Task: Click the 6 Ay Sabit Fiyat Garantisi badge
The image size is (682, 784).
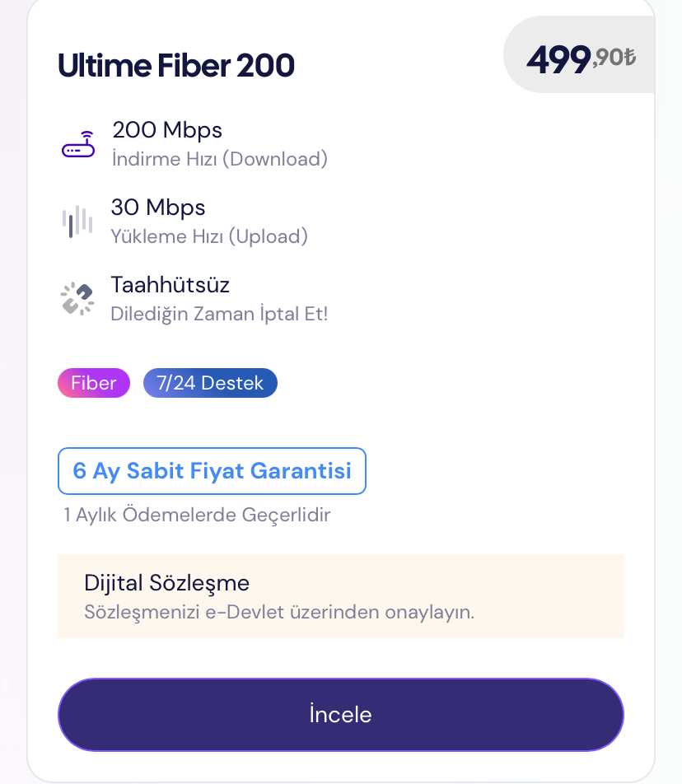Action: [212, 471]
